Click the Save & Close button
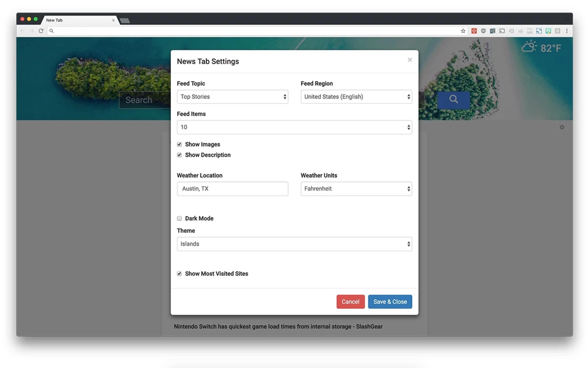 (390, 301)
